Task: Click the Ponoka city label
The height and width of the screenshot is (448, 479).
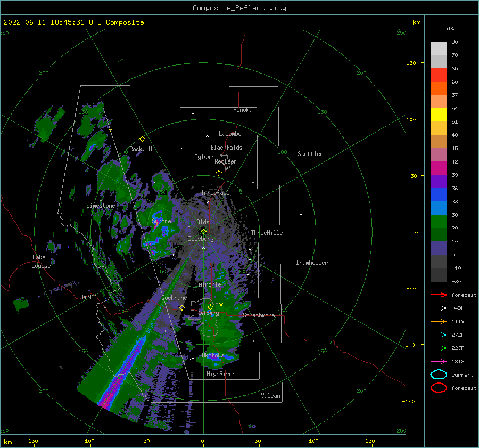Action: pos(243,110)
